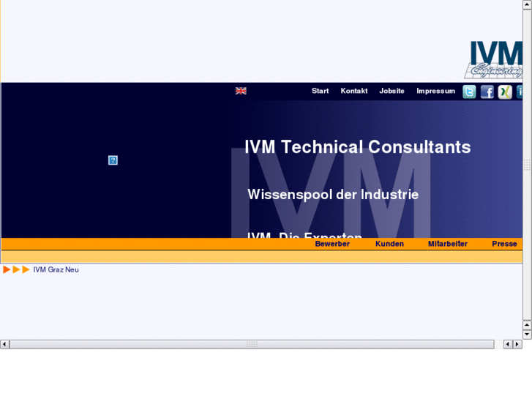
Task: Click the first orange arrow beside IVM Graz Neu
Action: [x=7, y=269]
